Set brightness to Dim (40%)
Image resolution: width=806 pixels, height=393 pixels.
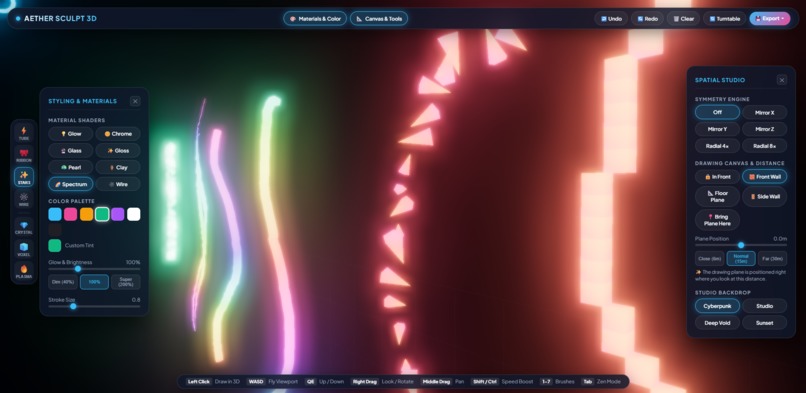point(63,282)
